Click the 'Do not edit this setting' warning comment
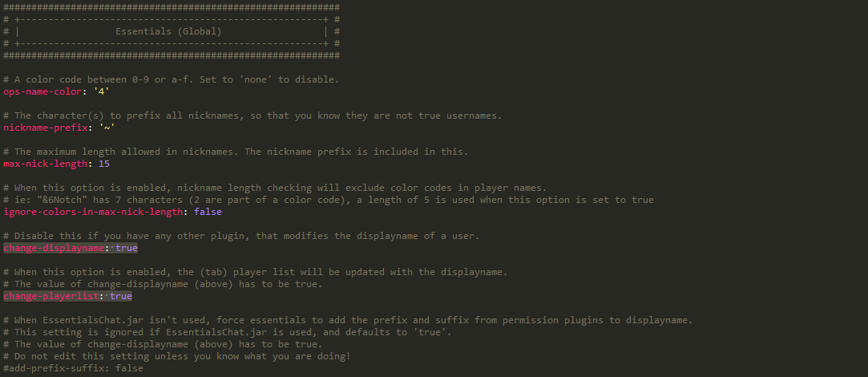Screen dimensions: 868x377 [x=177, y=356]
